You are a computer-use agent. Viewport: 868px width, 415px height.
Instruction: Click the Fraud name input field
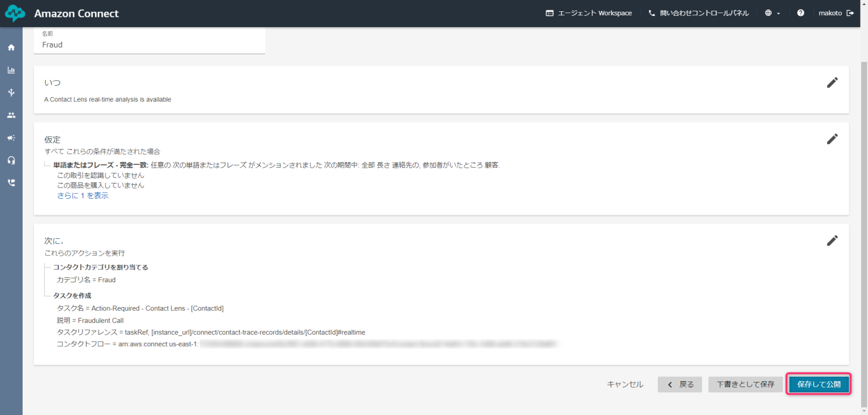[149, 45]
